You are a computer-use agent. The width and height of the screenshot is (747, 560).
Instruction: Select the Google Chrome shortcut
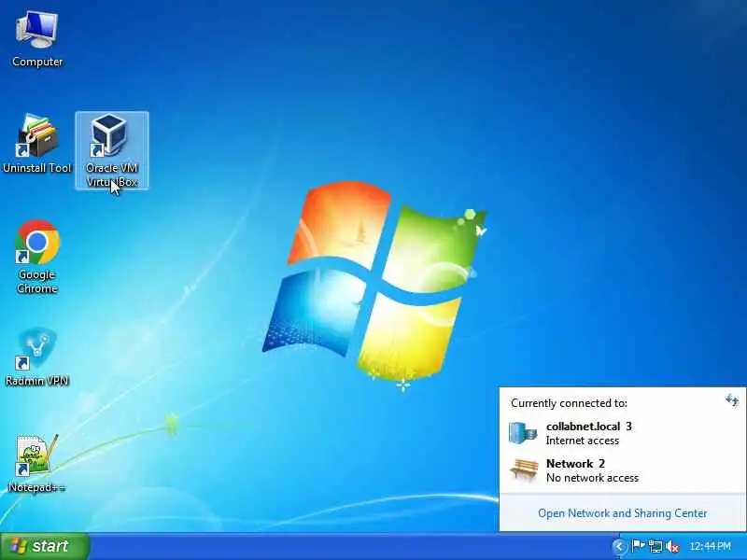(x=37, y=258)
